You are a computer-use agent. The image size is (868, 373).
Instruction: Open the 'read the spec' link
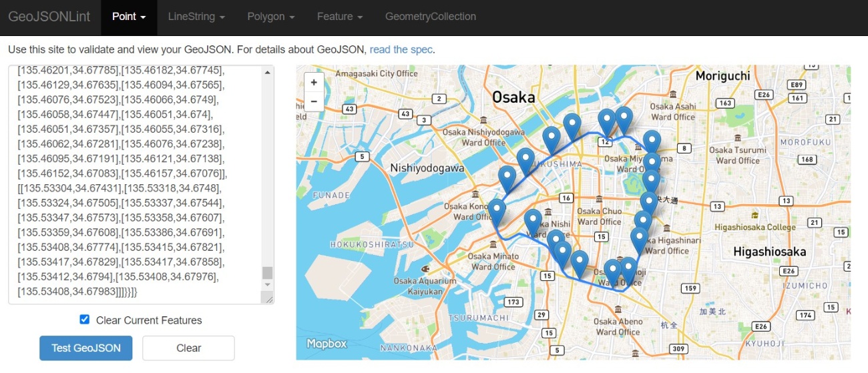pos(401,49)
